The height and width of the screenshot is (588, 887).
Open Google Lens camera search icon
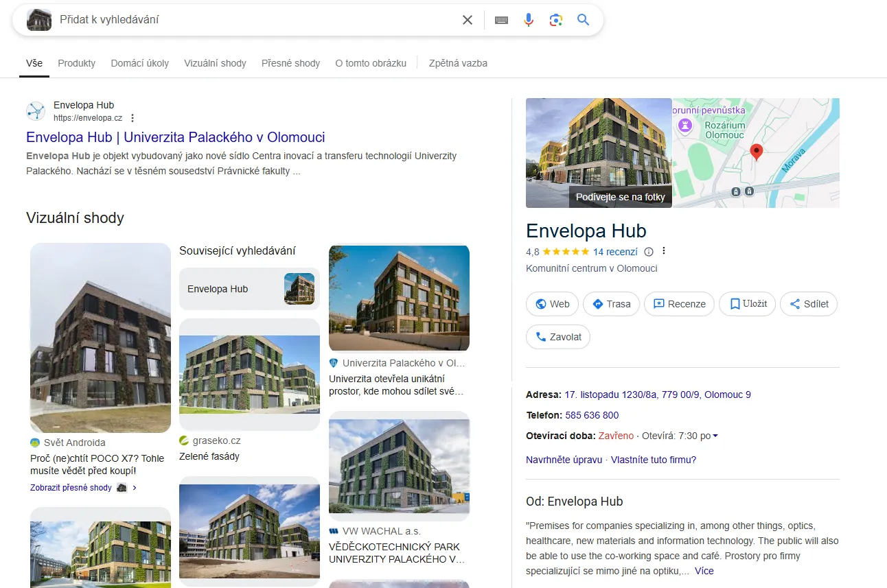[556, 20]
